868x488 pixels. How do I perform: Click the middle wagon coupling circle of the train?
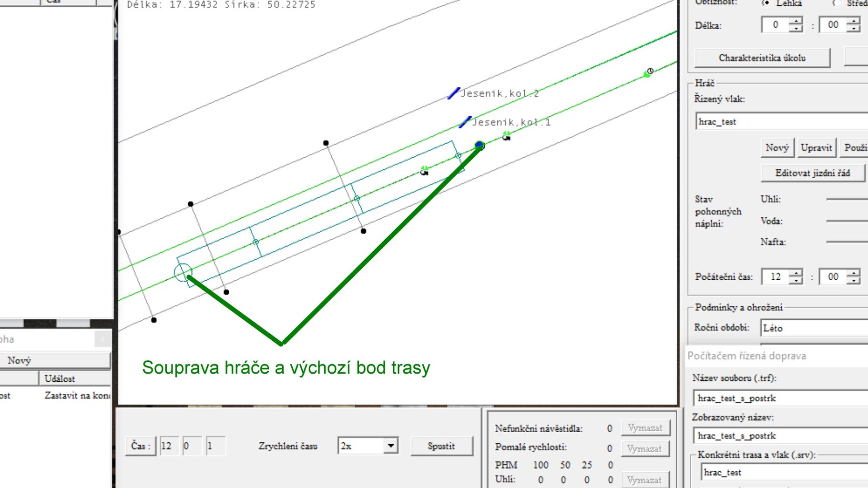(357, 198)
